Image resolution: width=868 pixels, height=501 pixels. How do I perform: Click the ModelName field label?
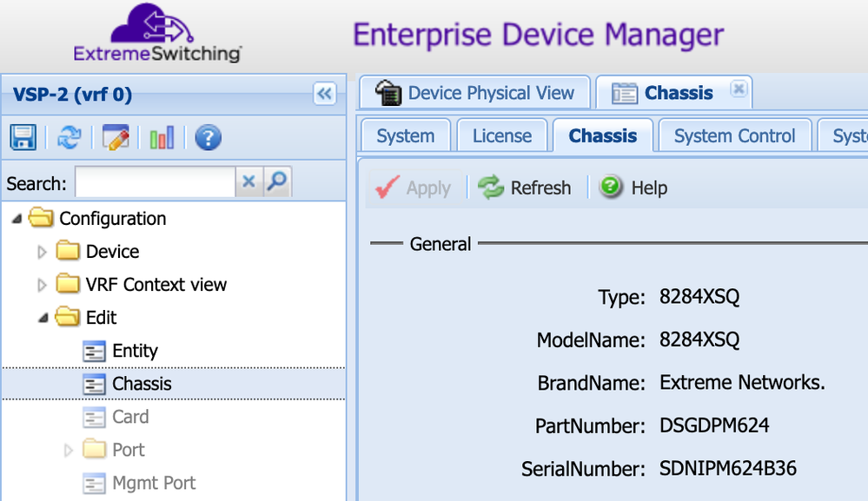pos(591,340)
